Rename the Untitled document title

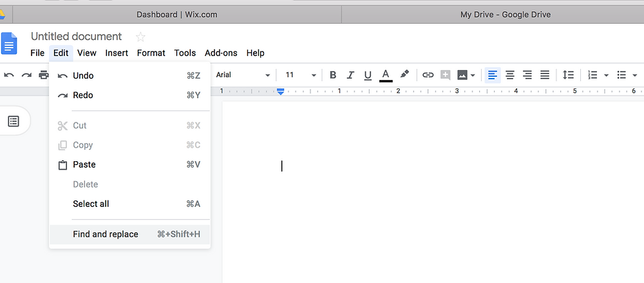pyautogui.click(x=77, y=37)
